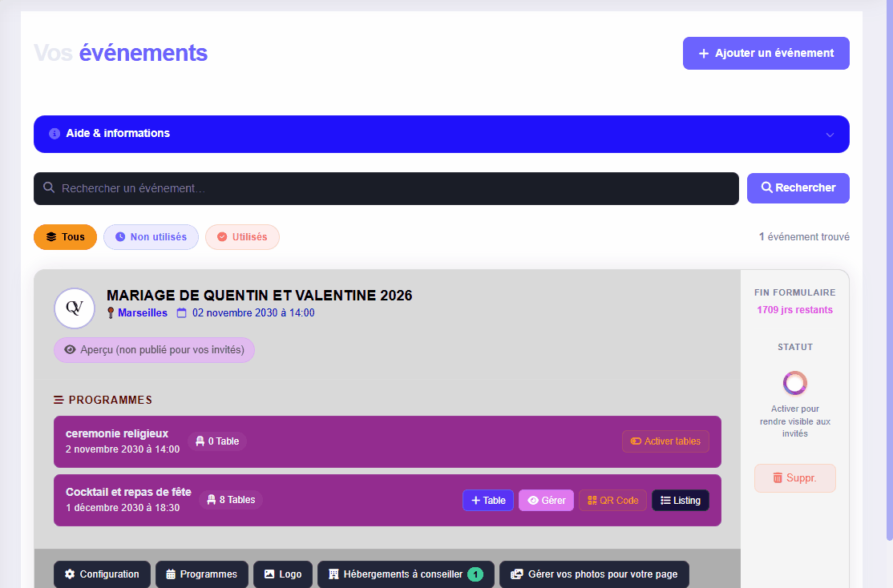Open the QR Code icon button
This screenshot has height=588, width=893.
612,501
